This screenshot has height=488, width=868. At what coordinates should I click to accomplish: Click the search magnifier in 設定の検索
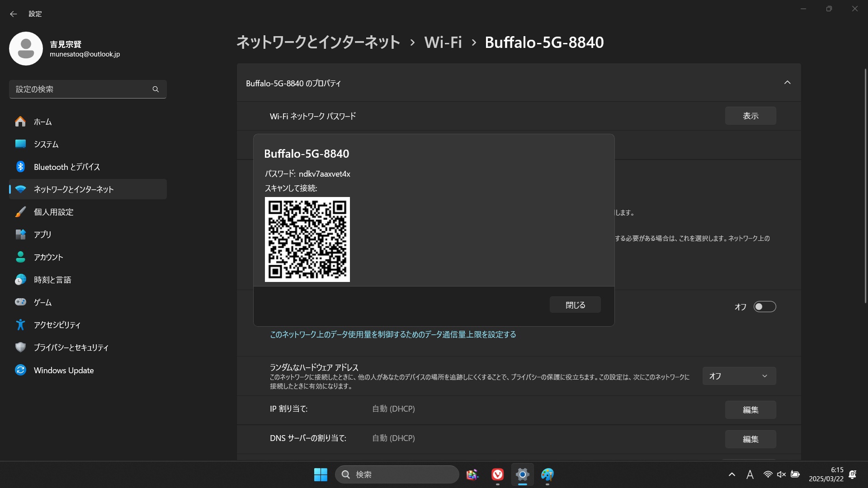[156, 89]
